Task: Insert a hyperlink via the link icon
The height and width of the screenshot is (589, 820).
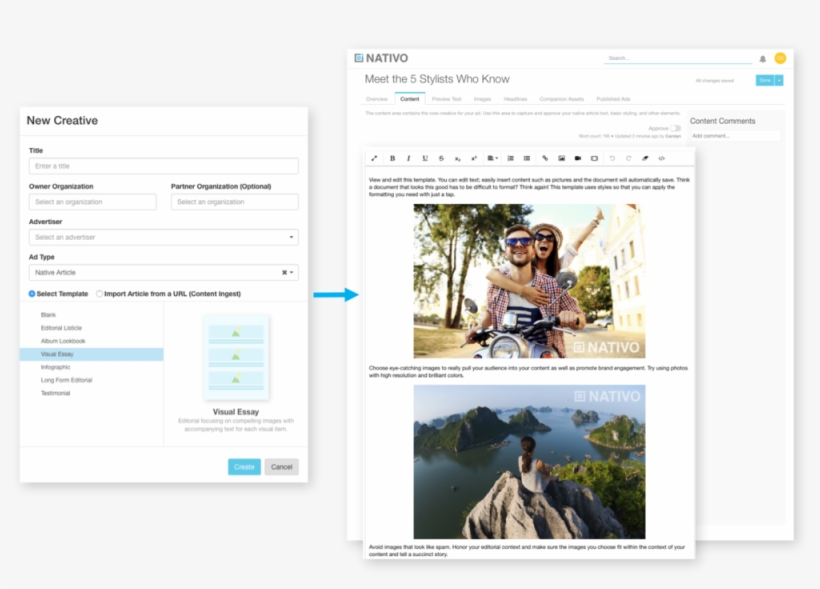Action: point(545,158)
